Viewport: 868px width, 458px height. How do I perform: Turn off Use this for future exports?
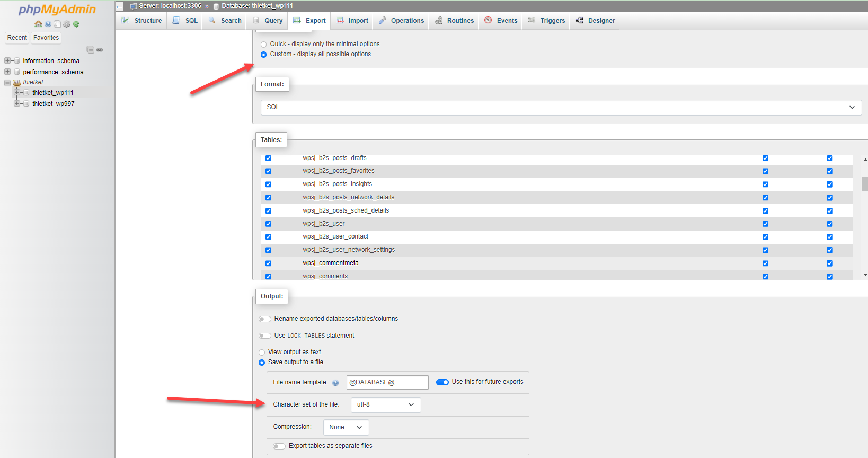(x=442, y=382)
